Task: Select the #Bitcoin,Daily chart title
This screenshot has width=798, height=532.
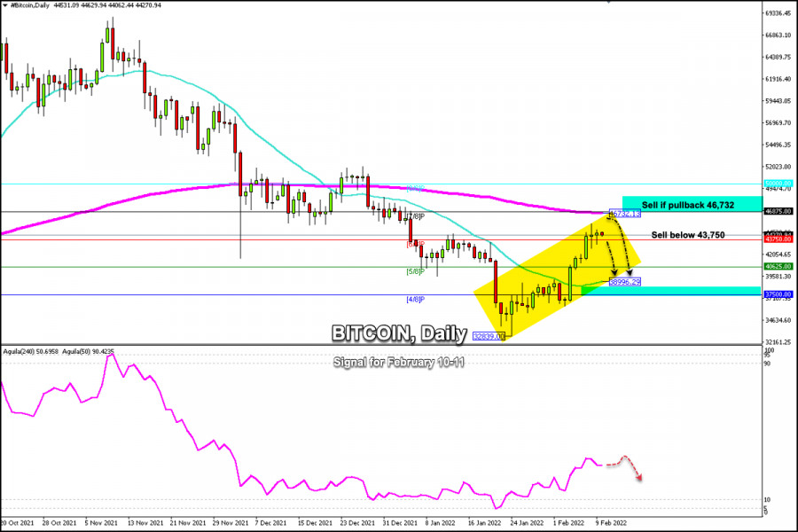Action: [29, 5]
